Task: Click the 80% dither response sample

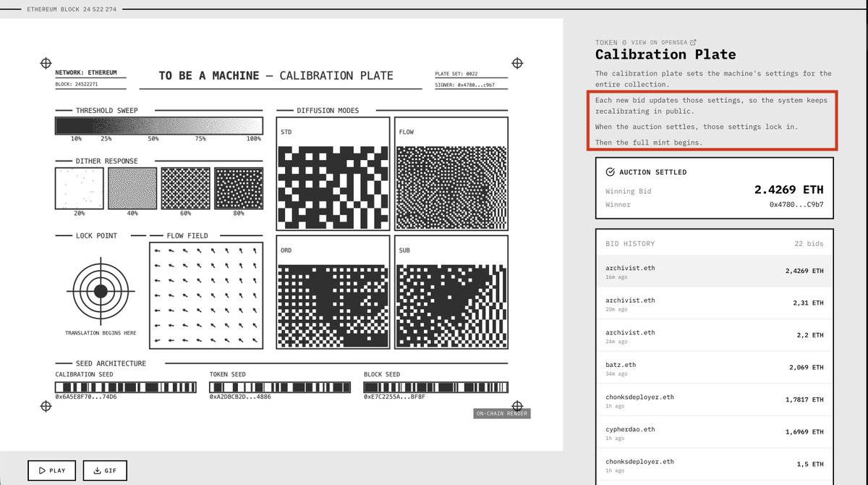Action: point(239,188)
